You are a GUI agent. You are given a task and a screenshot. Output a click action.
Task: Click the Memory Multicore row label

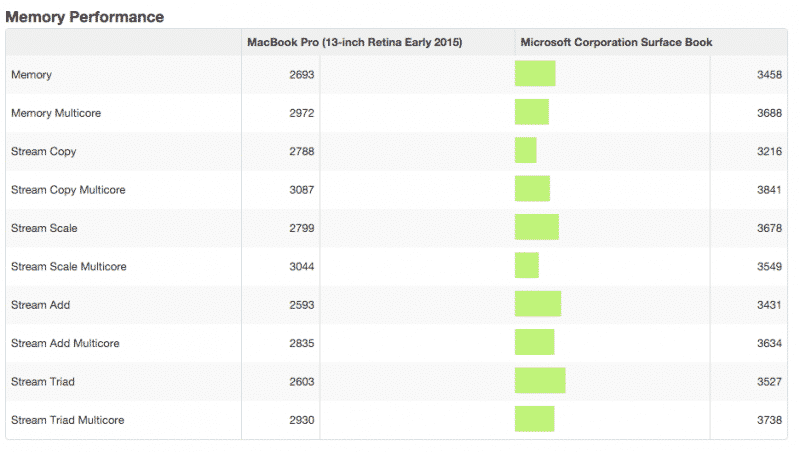[x=56, y=113]
